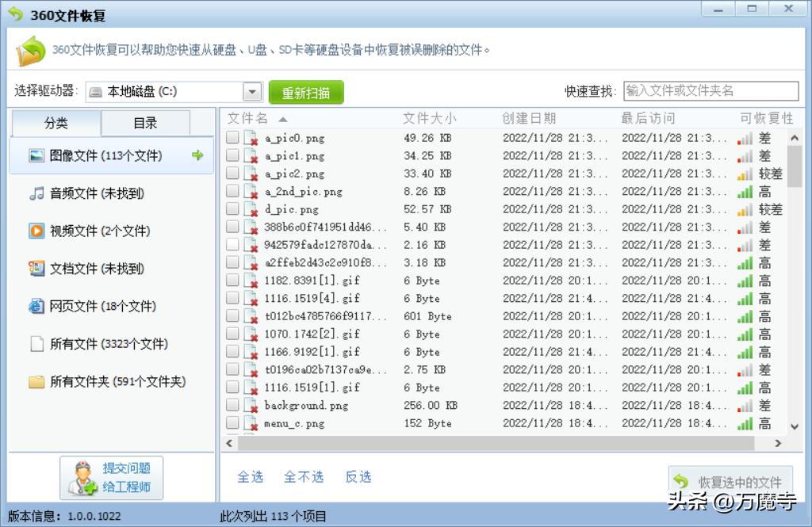Select the checkbox for 1182.8391[1].gif

(231, 281)
